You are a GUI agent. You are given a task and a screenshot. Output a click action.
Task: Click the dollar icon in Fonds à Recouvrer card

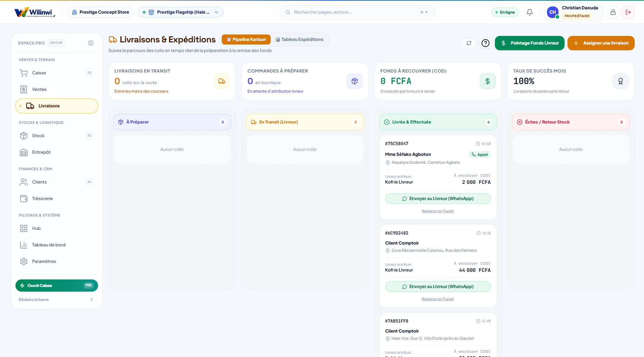coord(488,81)
